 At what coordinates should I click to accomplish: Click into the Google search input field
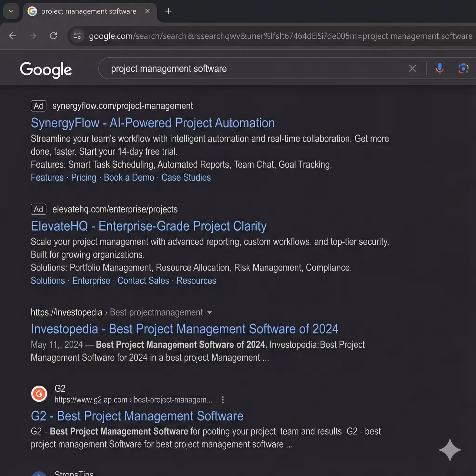[246, 69]
